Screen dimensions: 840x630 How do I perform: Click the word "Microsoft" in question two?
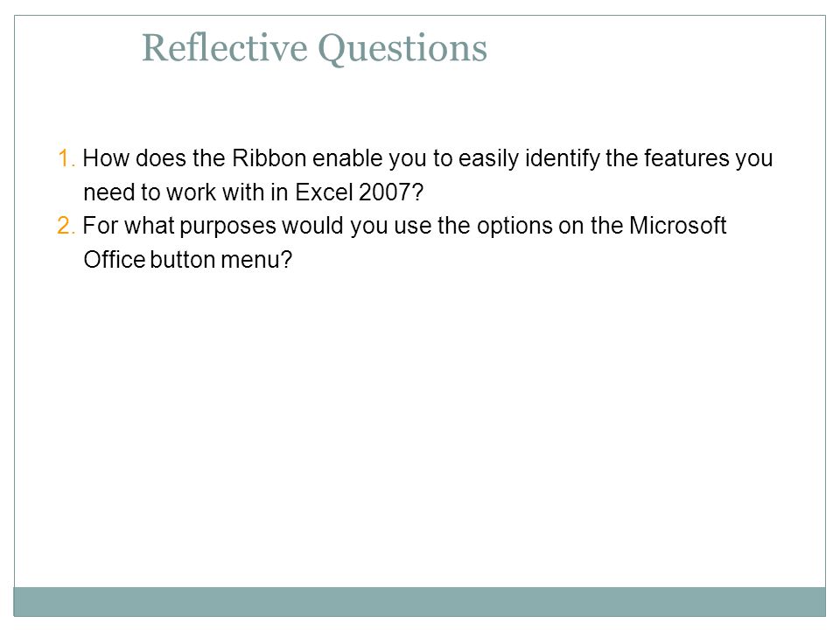click(x=677, y=226)
